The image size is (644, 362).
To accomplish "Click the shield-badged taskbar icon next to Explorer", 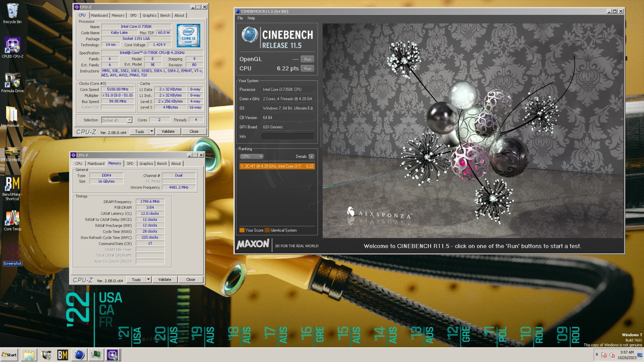I will tap(46, 355).
